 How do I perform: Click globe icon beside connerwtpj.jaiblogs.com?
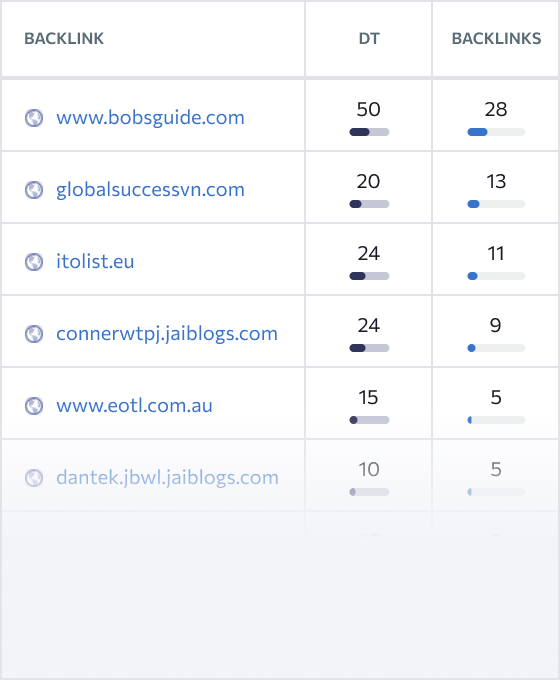coord(34,333)
